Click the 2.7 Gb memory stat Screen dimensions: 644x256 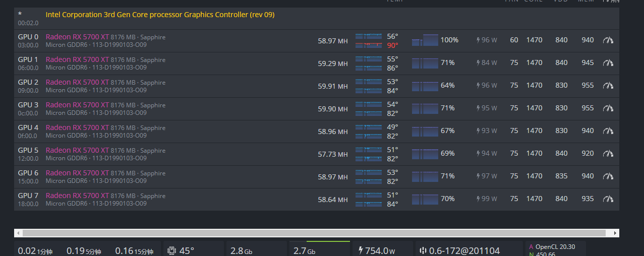[x=304, y=250]
